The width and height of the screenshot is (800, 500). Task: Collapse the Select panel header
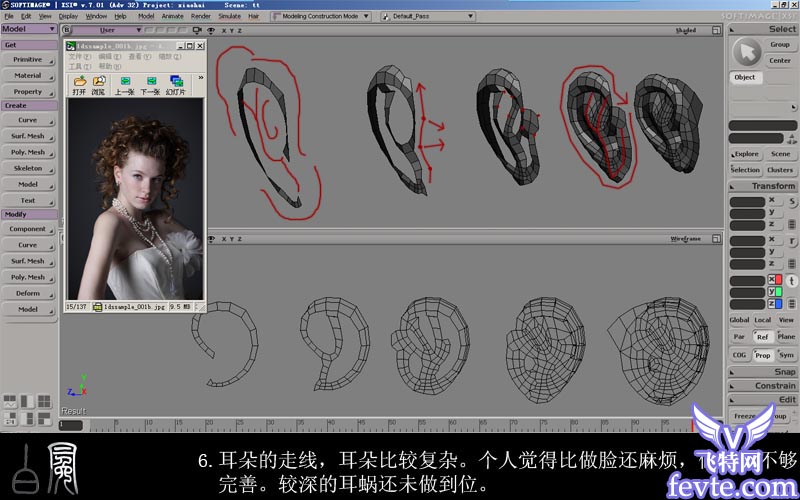pyautogui.click(x=762, y=29)
